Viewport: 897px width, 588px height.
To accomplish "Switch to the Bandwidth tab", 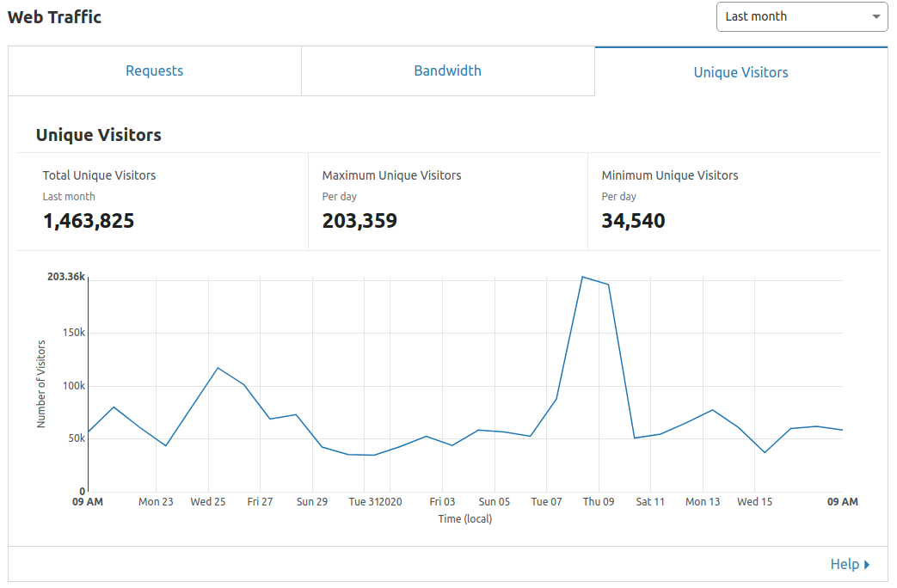I will pos(448,71).
